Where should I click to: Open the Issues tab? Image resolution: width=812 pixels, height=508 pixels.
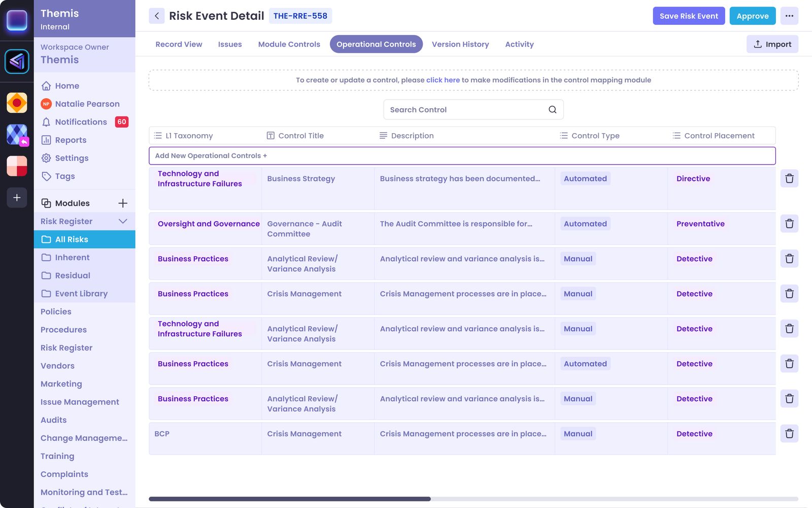click(x=230, y=44)
